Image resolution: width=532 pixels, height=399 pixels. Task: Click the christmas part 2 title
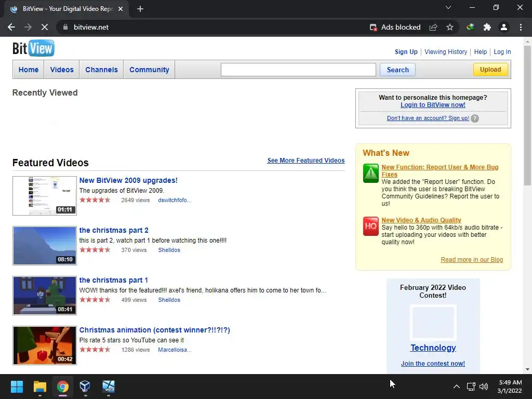114,230
